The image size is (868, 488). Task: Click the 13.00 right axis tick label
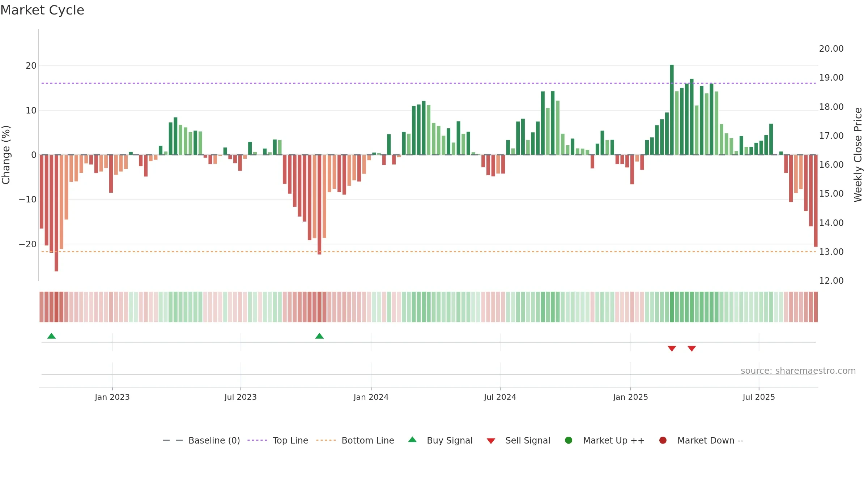[x=831, y=252]
